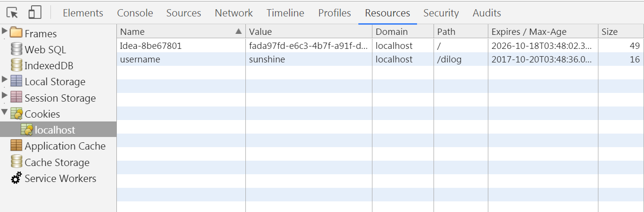Open the Security tab
Image resolution: width=644 pixels, height=212 pixels.
(x=441, y=13)
